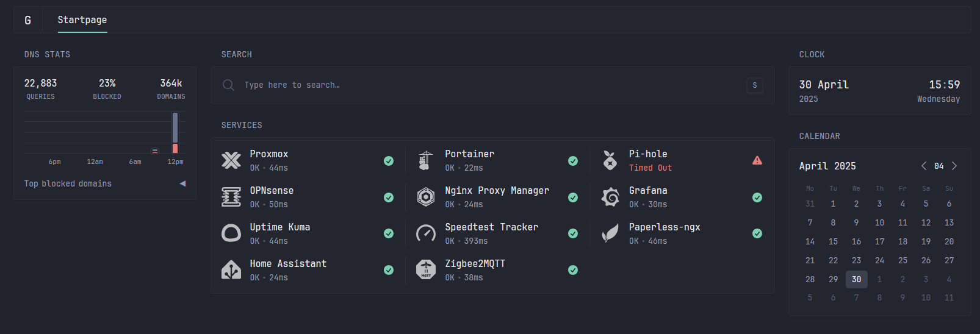Open the Zigbee2MQTT icon
Image resolution: width=980 pixels, height=334 pixels.
(426, 270)
